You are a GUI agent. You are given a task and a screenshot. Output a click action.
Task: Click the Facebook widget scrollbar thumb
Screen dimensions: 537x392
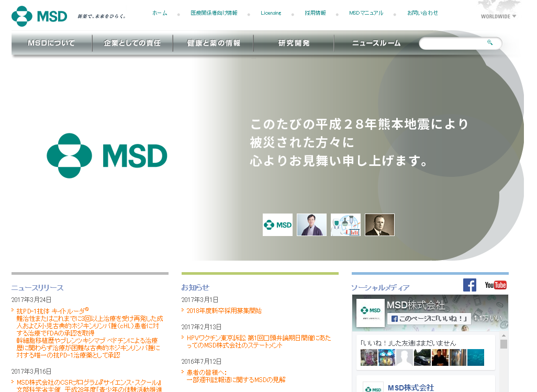click(504, 344)
